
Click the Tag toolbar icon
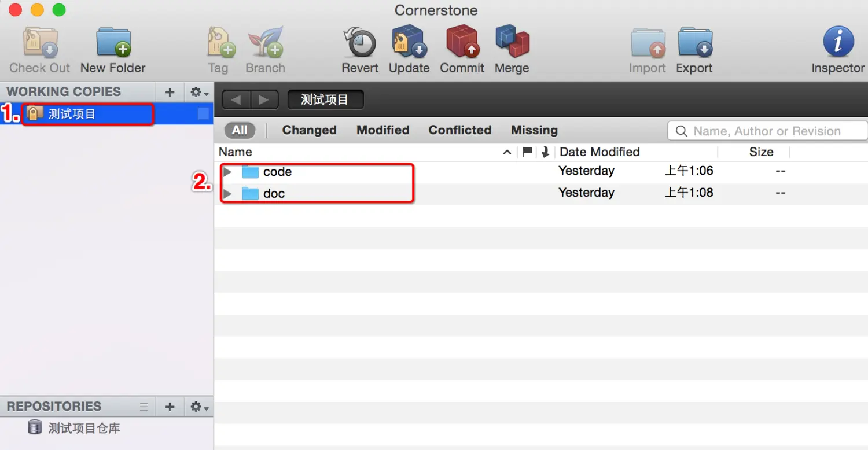pyautogui.click(x=220, y=42)
